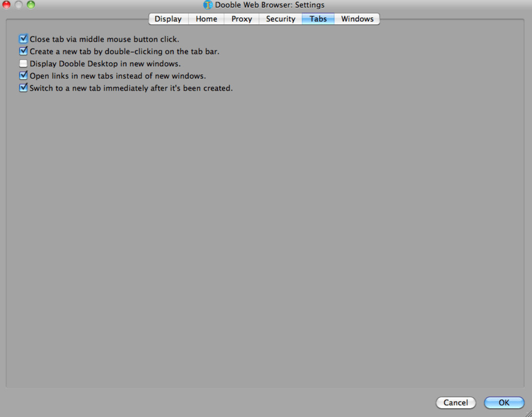The width and height of the screenshot is (532, 417).
Task: Click the window resize grip corner
Action: [x=528, y=413]
